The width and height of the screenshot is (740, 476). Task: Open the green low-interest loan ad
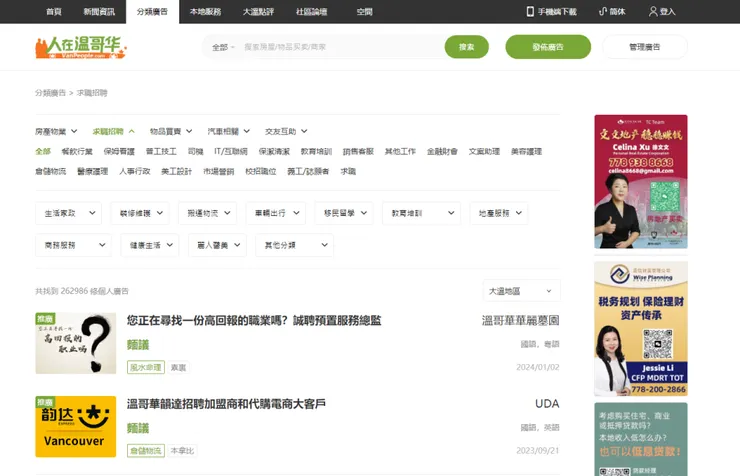click(x=641, y=439)
